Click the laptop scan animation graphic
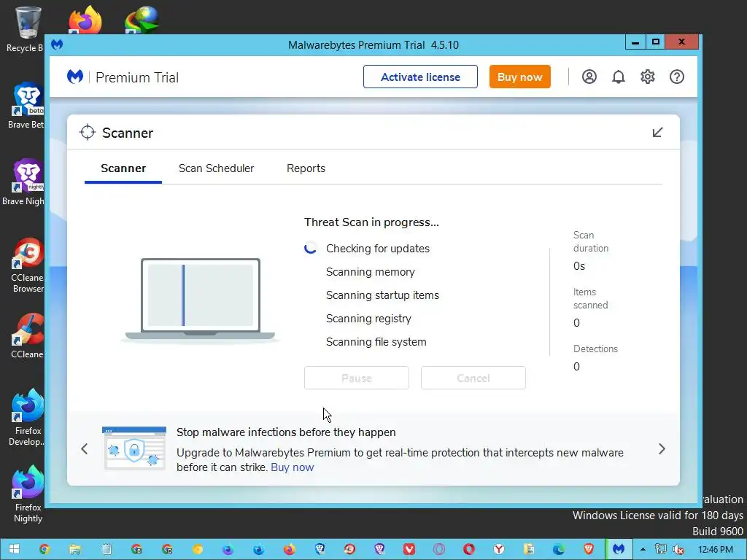Viewport: 747px width, 560px height. pos(200,299)
